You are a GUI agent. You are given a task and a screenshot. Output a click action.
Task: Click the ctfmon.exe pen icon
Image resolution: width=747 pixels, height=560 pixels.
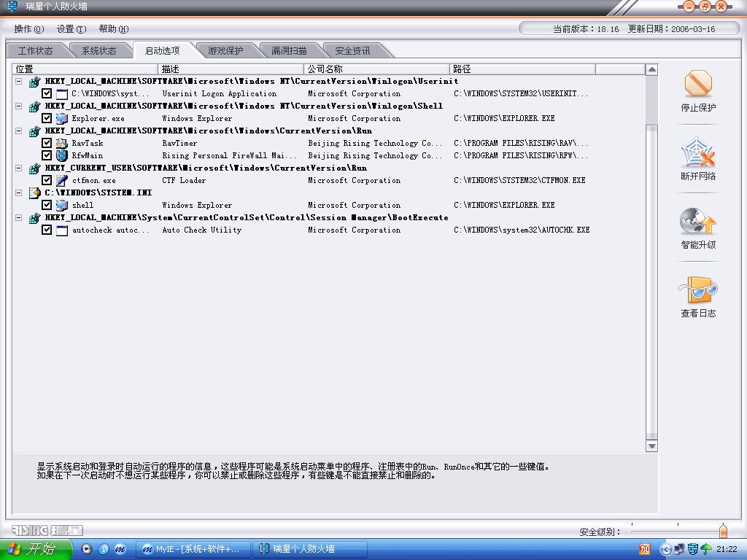[62, 181]
